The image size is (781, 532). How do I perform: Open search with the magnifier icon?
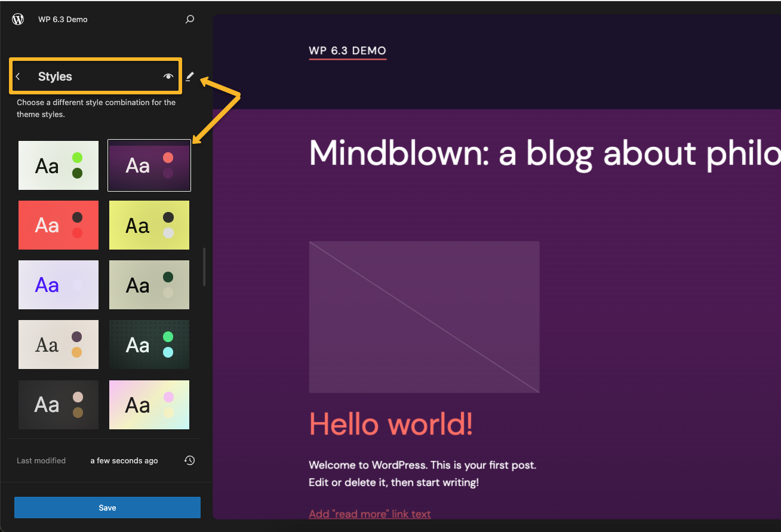[189, 19]
